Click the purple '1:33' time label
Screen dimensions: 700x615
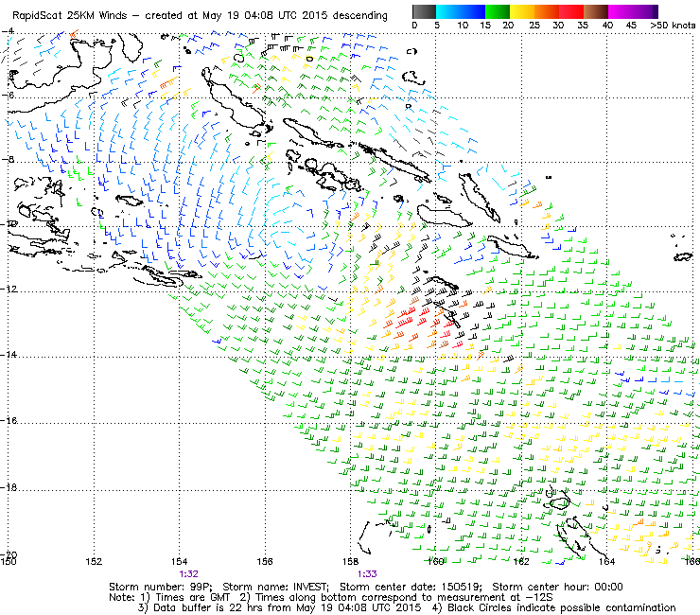pos(367,574)
